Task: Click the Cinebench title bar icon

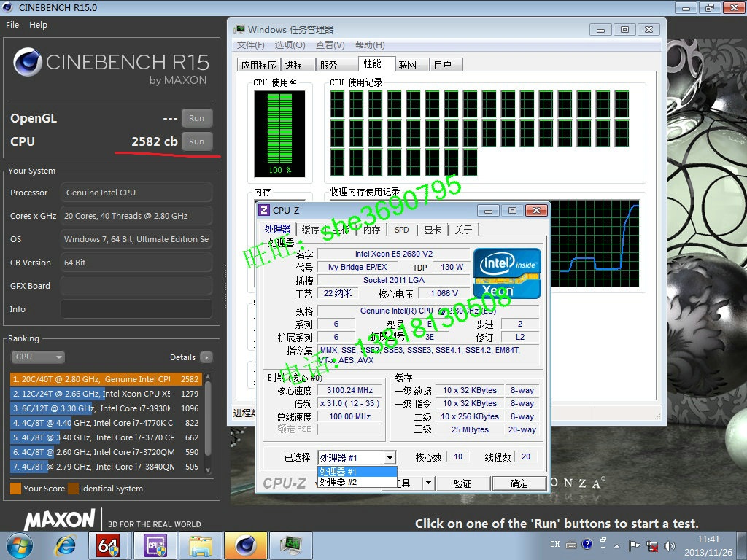Action: [x=9, y=7]
